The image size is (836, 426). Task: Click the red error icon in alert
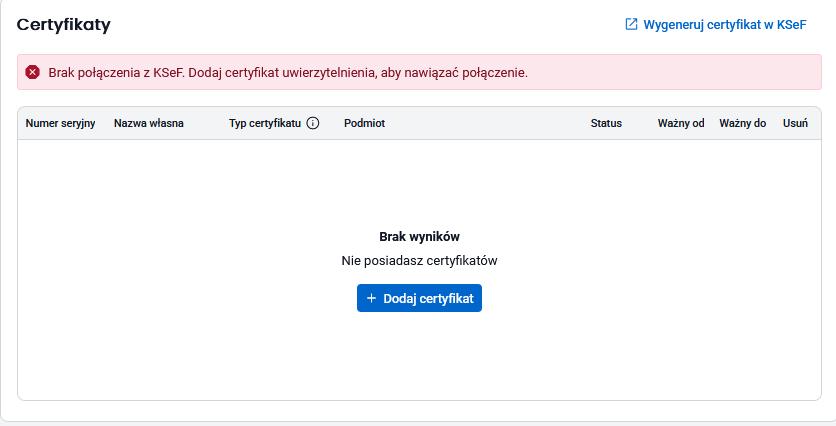(x=33, y=72)
